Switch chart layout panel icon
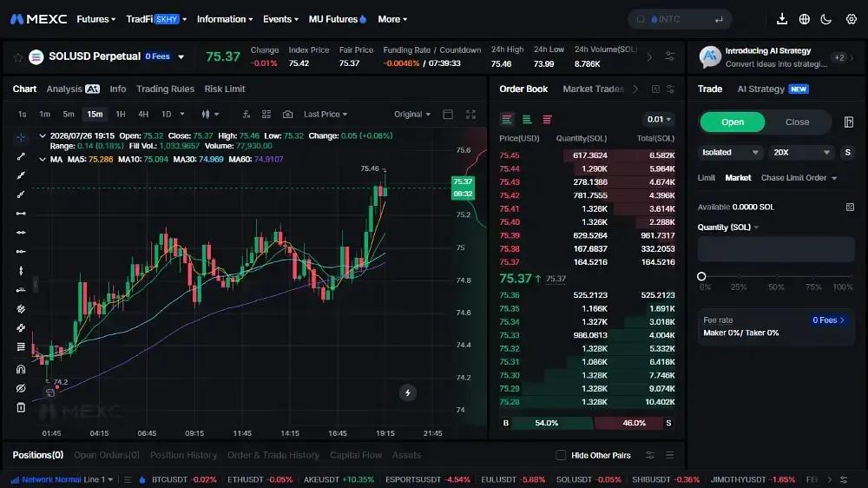The image size is (868, 488). [x=448, y=114]
